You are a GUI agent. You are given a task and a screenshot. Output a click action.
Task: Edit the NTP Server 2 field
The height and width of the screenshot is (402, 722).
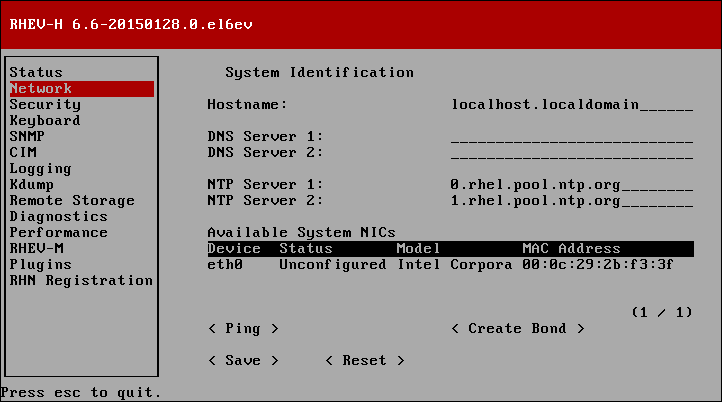(572, 201)
